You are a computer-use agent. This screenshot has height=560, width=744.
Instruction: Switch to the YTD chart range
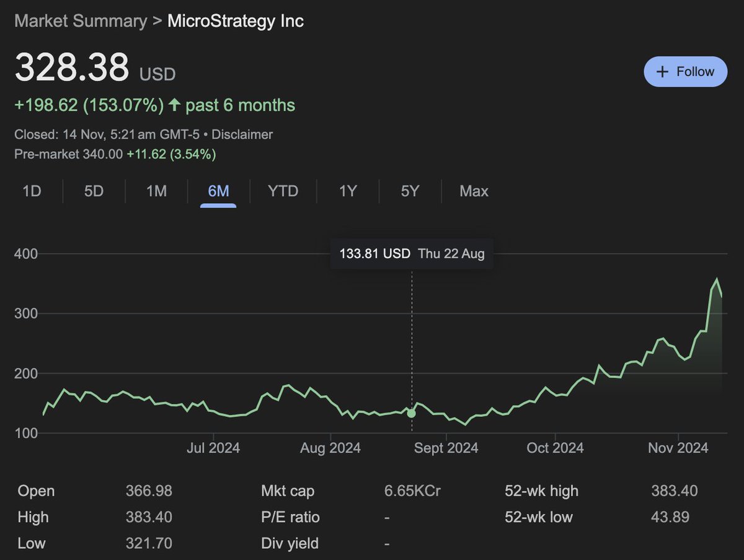click(283, 191)
